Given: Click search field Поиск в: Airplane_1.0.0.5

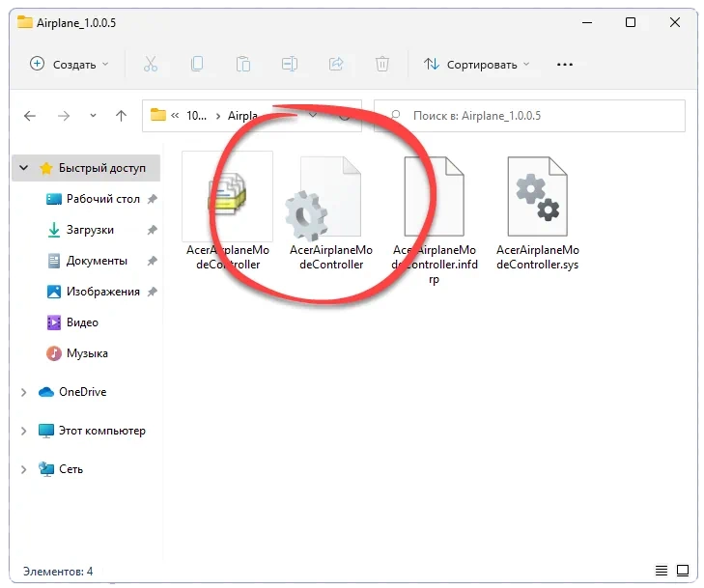Looking at the screenshot, I should coord(529,116).
